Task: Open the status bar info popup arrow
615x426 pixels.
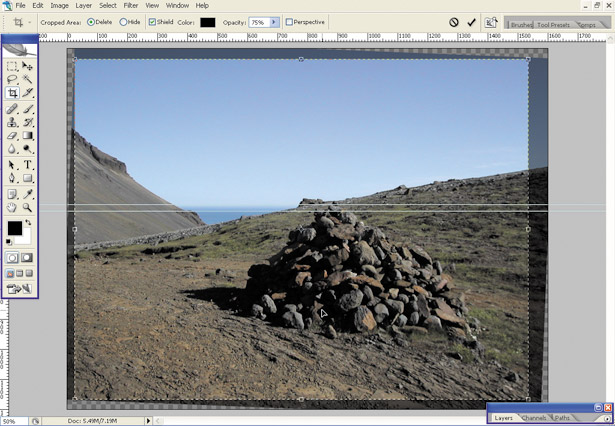Action: pos(148,421)
